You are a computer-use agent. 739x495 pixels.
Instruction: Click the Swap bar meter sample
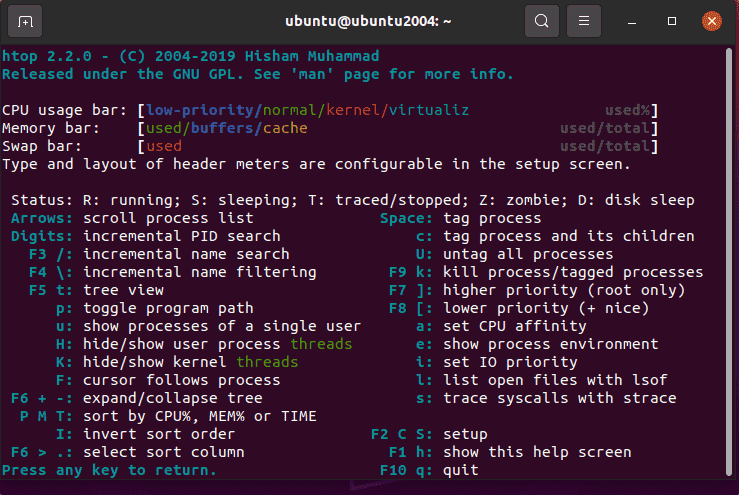[398, 146]
